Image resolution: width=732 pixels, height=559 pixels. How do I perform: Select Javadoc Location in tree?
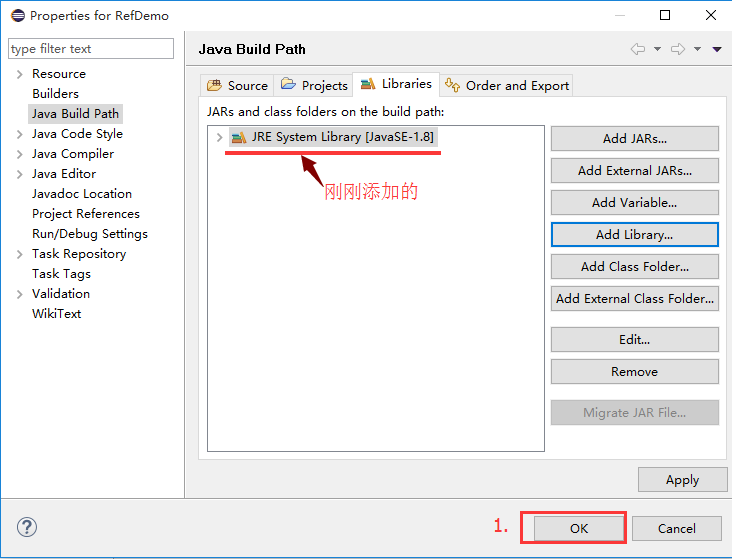[82, 194]
